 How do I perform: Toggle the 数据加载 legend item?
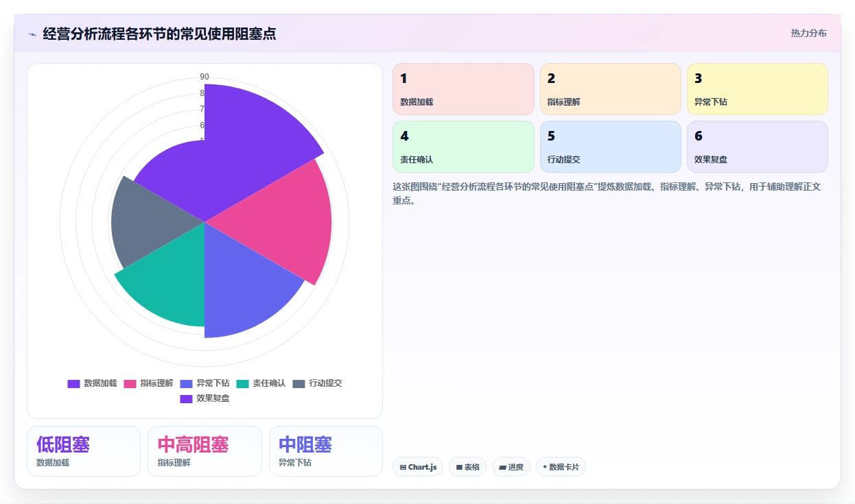click(92, 383)
